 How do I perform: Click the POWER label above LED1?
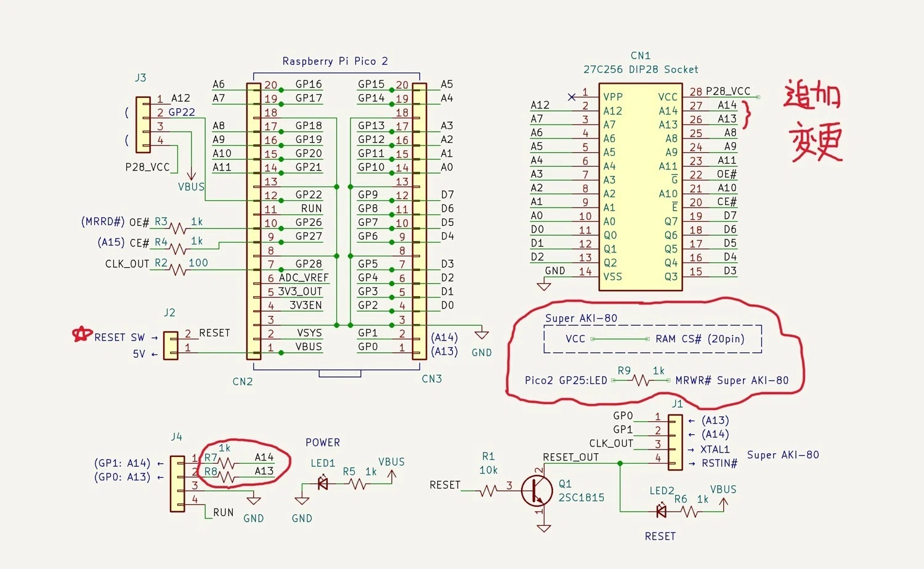pos(323,442)
